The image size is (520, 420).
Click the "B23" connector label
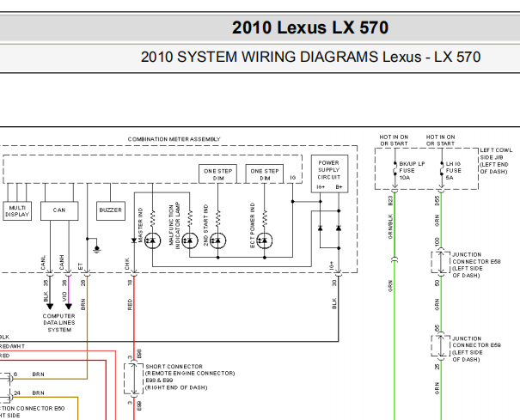click(x=390, y=201)
